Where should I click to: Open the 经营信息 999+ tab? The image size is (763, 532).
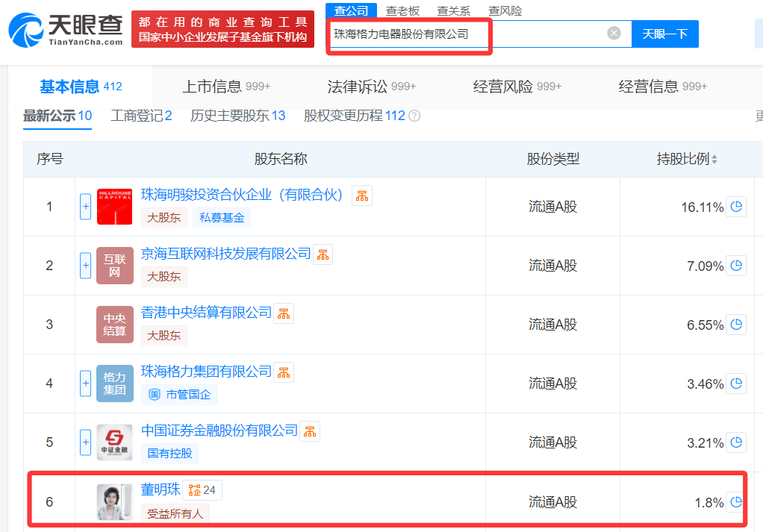663,87
